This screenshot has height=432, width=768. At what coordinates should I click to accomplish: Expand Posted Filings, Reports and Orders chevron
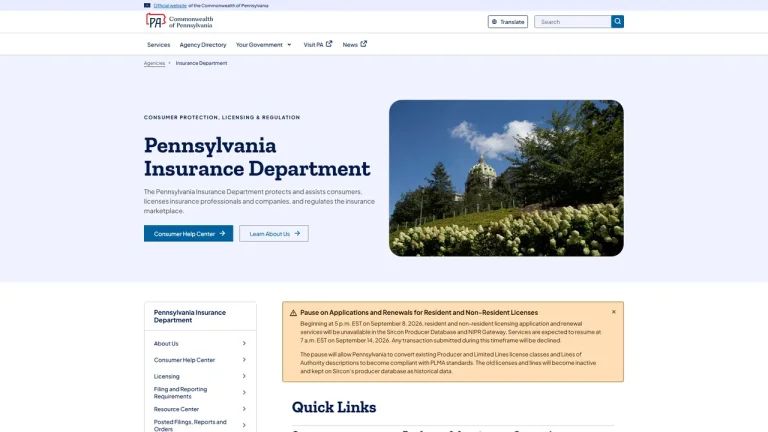(x=244, y=425)
